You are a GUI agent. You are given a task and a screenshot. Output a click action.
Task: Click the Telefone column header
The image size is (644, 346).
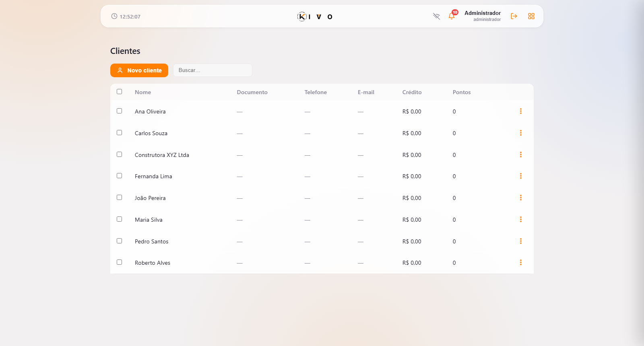click(316, 92)
